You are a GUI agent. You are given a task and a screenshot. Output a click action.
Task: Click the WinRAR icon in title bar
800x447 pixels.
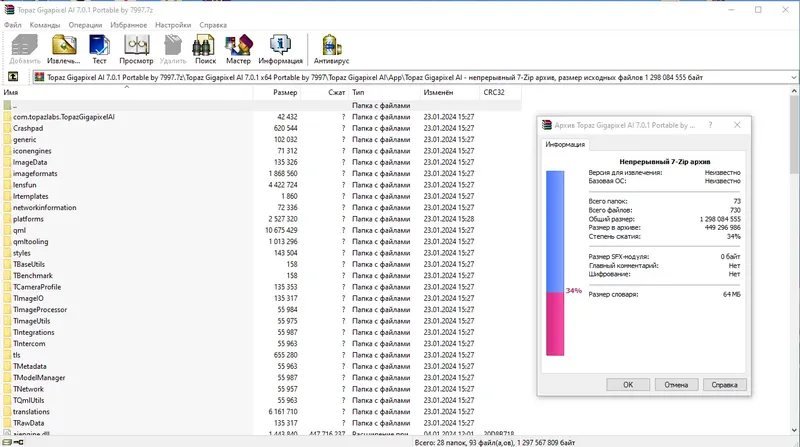pyautogui.click(x=9, y=10)
